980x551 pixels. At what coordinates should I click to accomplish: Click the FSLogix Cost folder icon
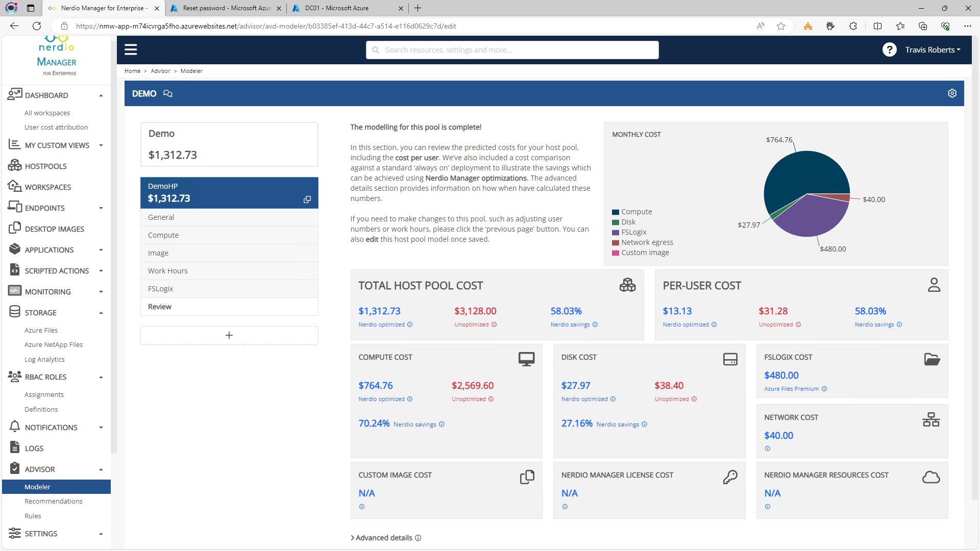[932, 359]
